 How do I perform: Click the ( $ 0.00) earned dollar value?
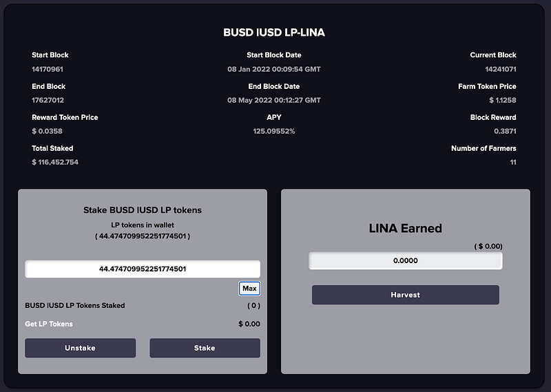[x=488, y=247]
